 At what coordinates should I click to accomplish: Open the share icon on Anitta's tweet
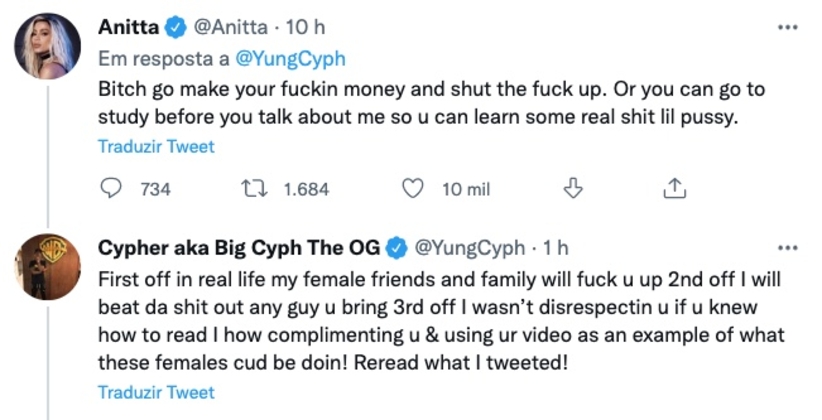pyautogui.click(x=674, y=188)
